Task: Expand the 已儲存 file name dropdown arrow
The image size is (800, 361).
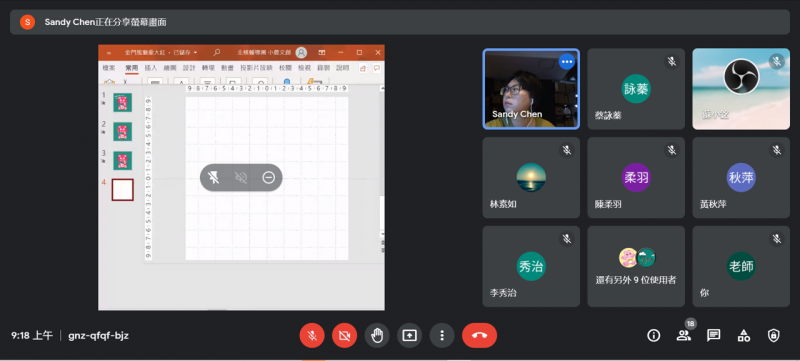Action: tap(195, 52)
